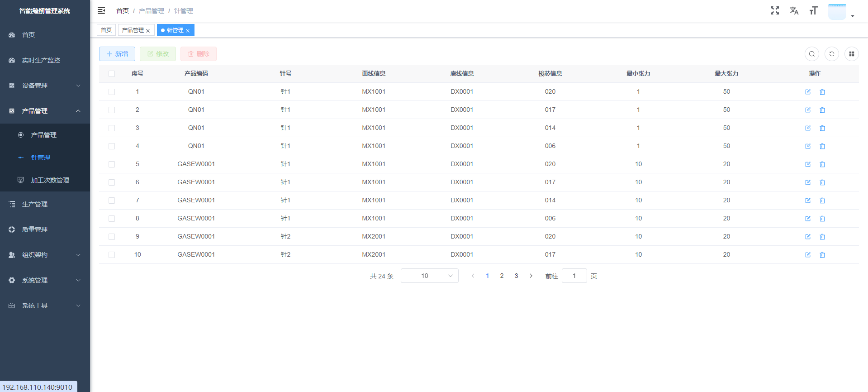Collapse the sidebar with the hamburger icon
Screen dimensions: 868x392
pos(101,10)
